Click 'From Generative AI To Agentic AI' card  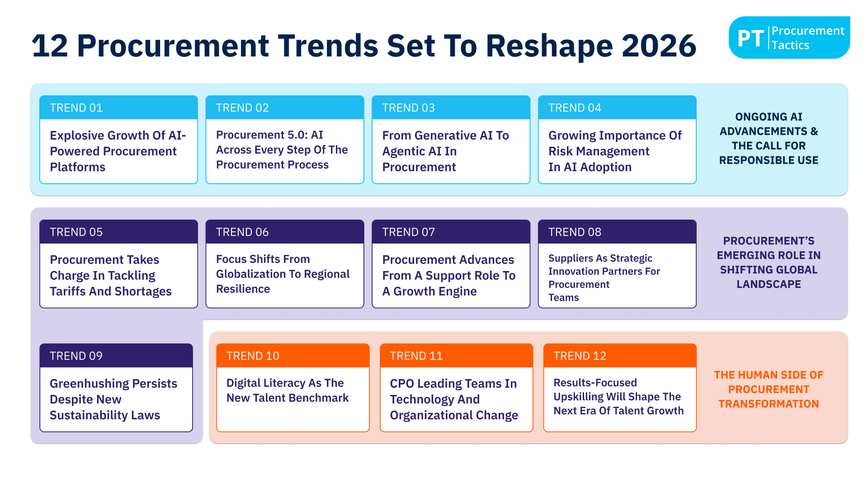tap(450, 151)
